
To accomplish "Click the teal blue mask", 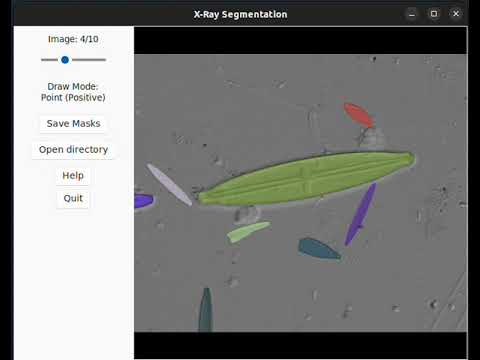I will point(318,249).
